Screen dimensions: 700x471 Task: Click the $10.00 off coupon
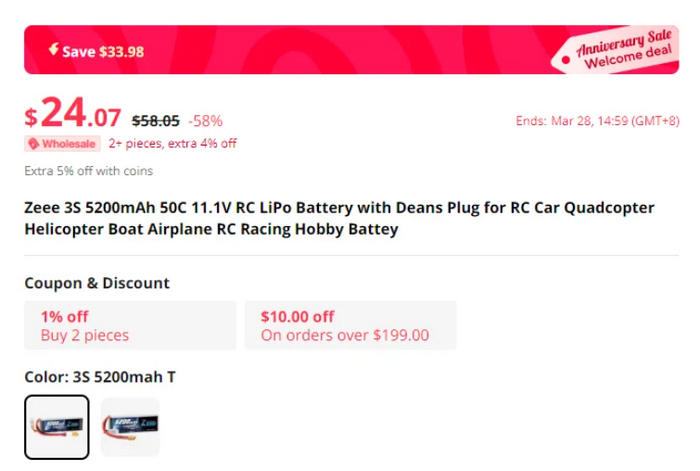click(x=350, y=325)
